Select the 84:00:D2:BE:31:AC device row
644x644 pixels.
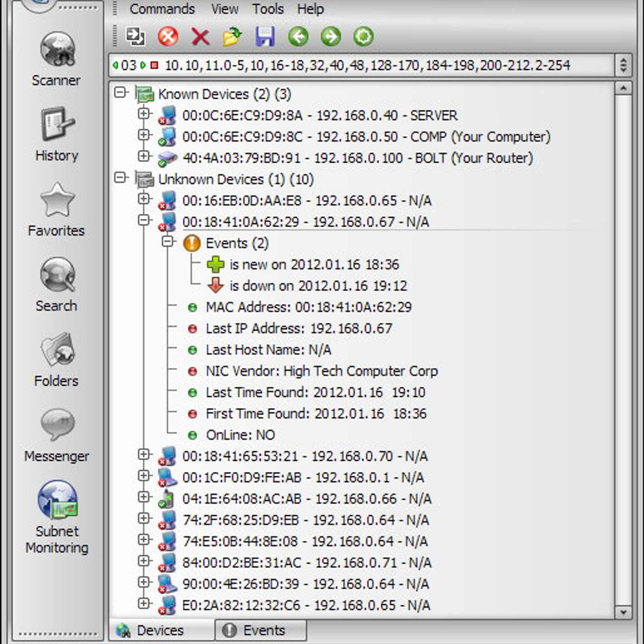tap(307, 563)
